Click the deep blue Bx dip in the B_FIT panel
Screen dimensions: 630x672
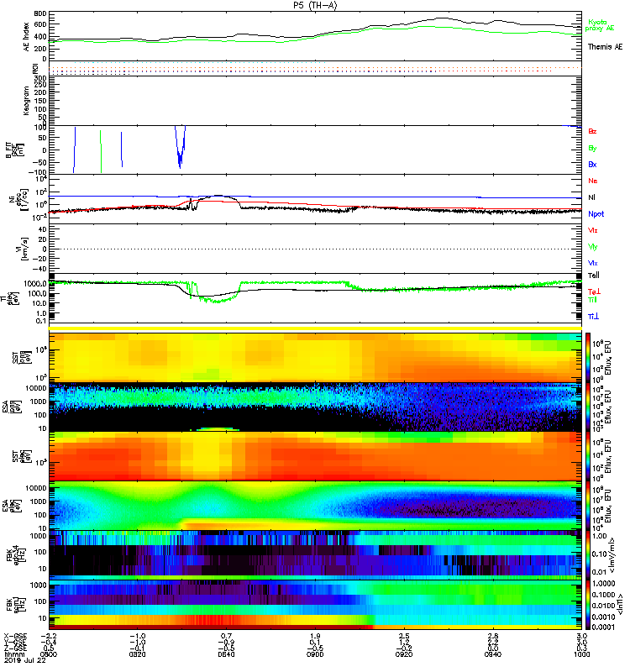pyautogui.click(x=180, y=148)
